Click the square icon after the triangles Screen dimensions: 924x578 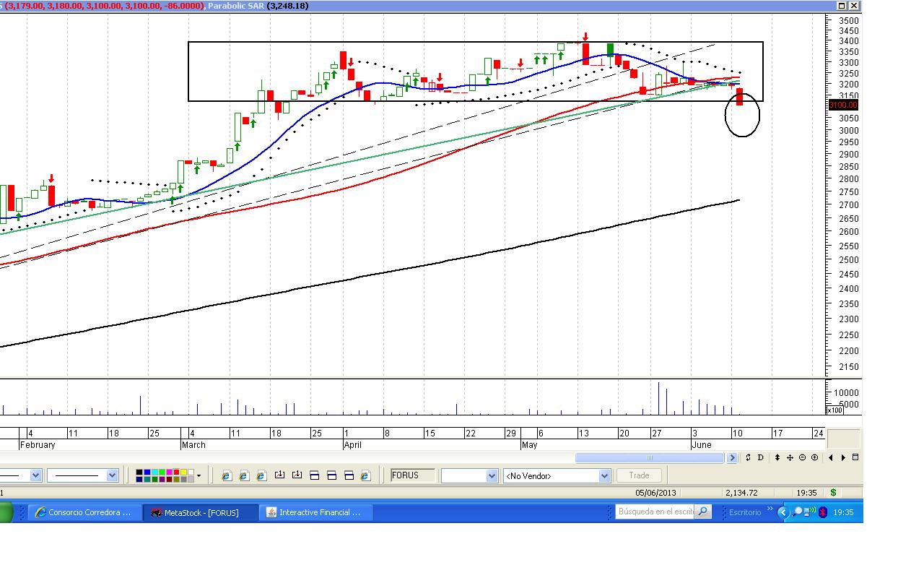pos(855,457)
